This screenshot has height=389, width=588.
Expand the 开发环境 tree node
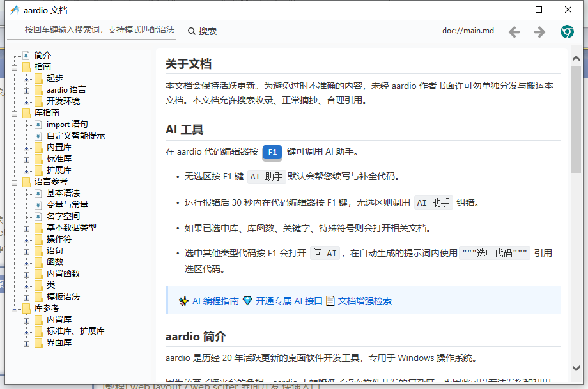coord(26,102)
